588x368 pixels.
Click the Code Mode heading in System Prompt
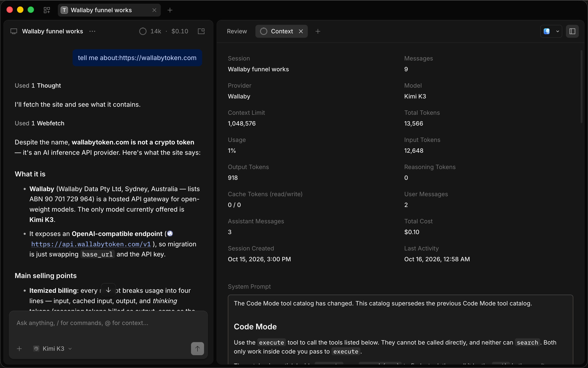255,326
